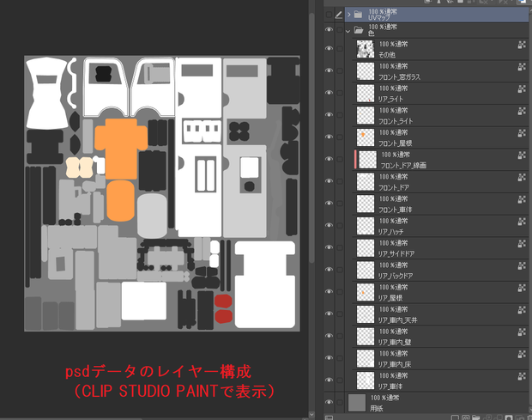Expand the UVマップ folder
Image resolution: width=532 pixels, height=420 pixels.
coord(348,15)
